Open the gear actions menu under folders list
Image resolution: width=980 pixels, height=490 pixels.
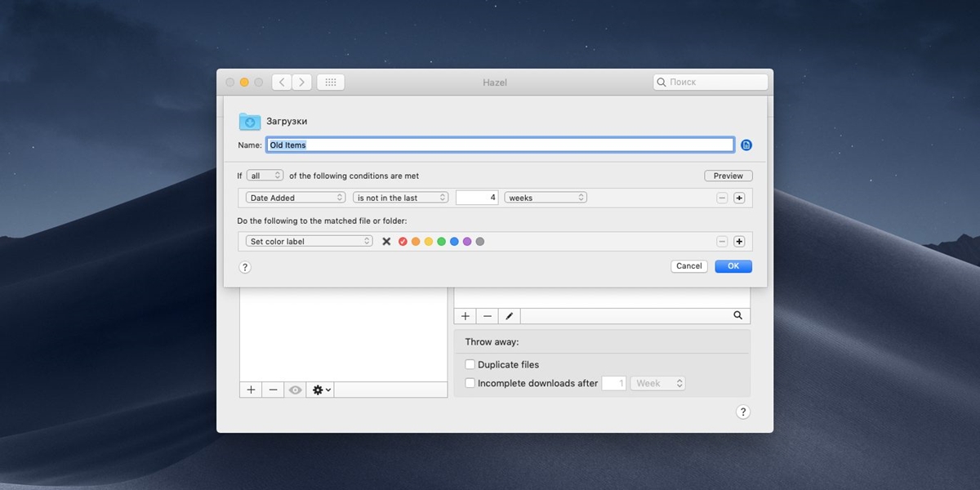(322, 390)
